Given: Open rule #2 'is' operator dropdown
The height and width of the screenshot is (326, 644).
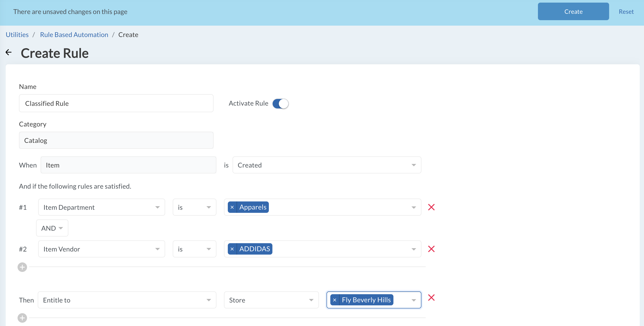Looking at the screenshot, I should pyautogui.click(x=194, y=249).
